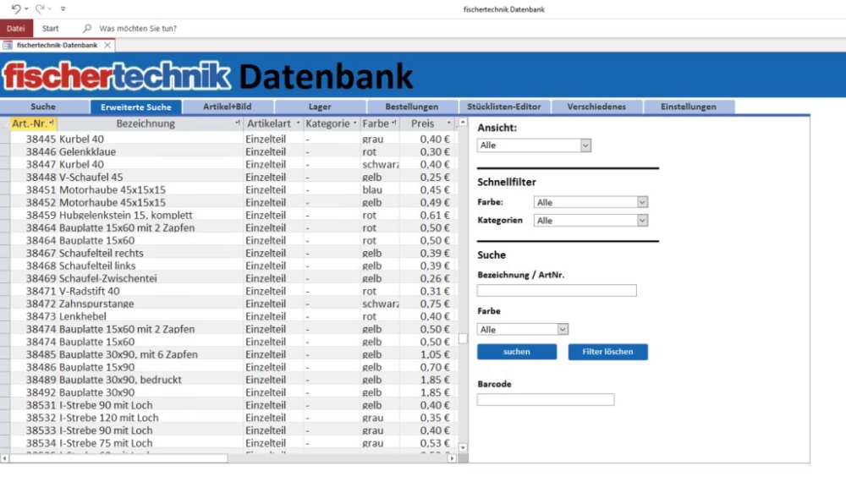Go to the Lager tab
This screenshot has width=846, height=504.
coord(320,107)
